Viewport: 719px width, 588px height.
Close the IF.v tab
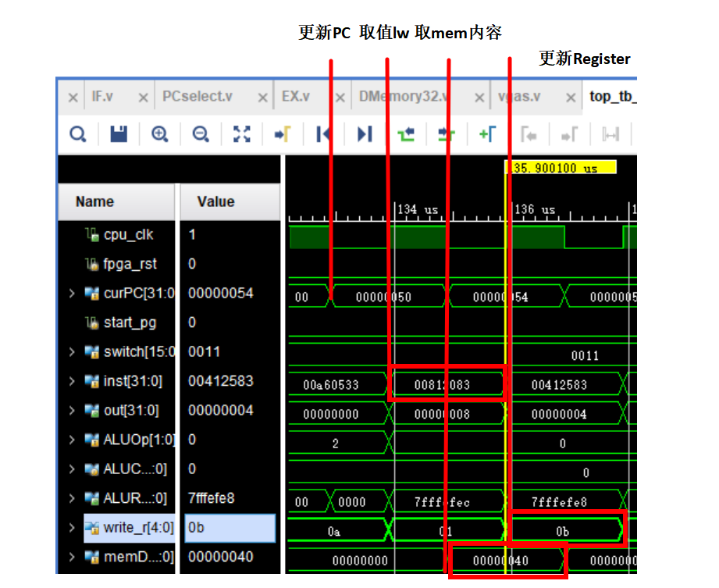click(143, 98)
